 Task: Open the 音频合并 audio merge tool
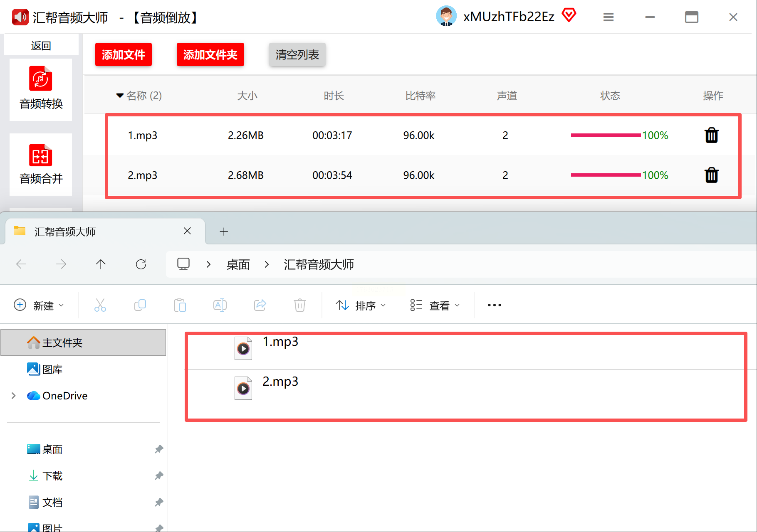(x=41, y=165)
